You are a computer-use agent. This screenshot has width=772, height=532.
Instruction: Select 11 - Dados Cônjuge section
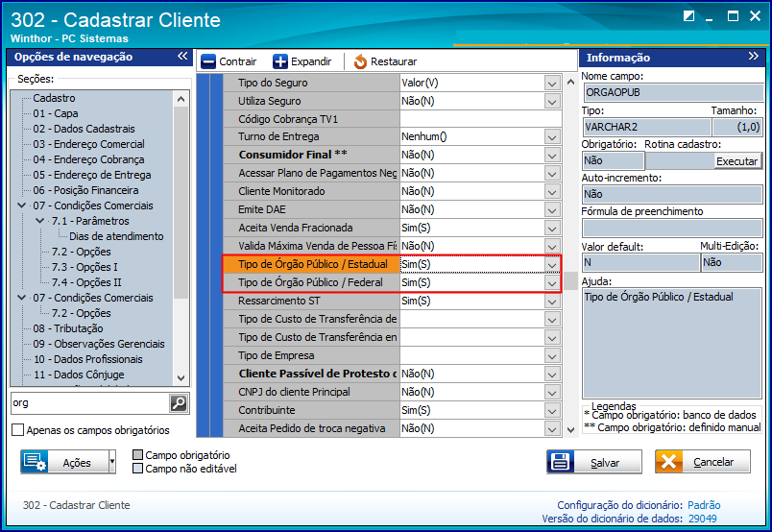[x=79, y=375]
